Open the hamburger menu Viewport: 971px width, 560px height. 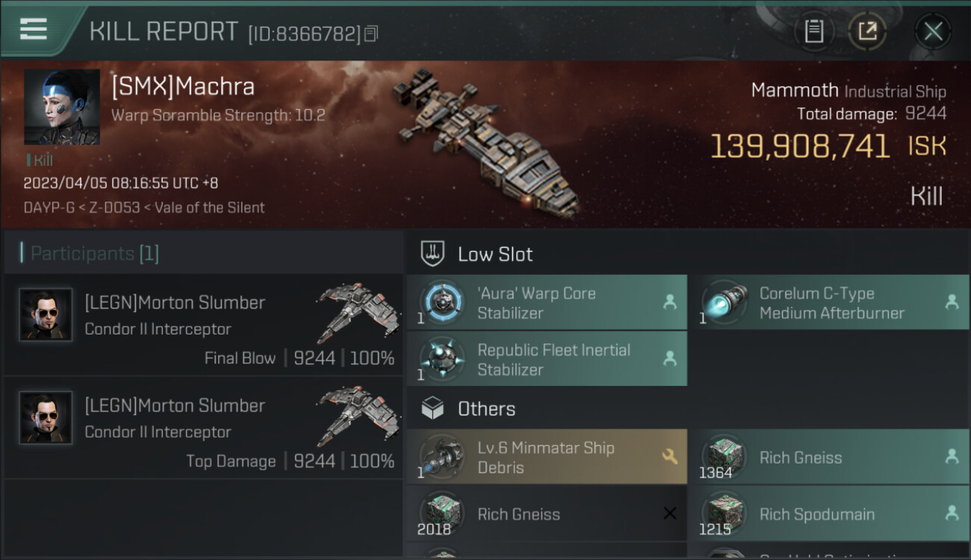tap(34, 30)
